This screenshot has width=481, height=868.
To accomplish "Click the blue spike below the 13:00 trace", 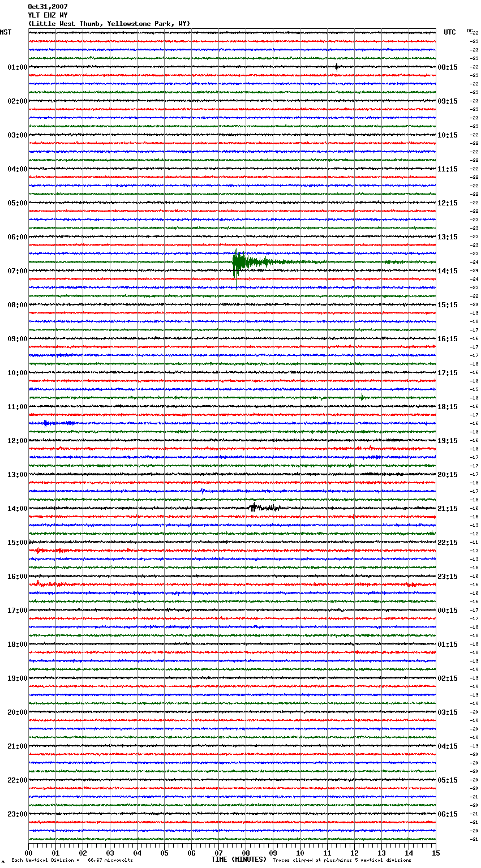I will point(203,491).
